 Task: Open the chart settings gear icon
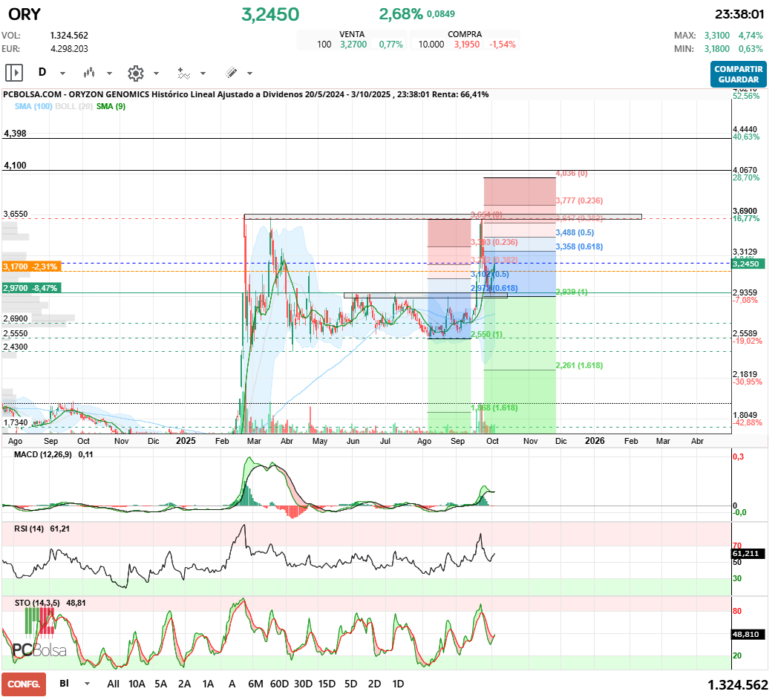tap(135, 73)
